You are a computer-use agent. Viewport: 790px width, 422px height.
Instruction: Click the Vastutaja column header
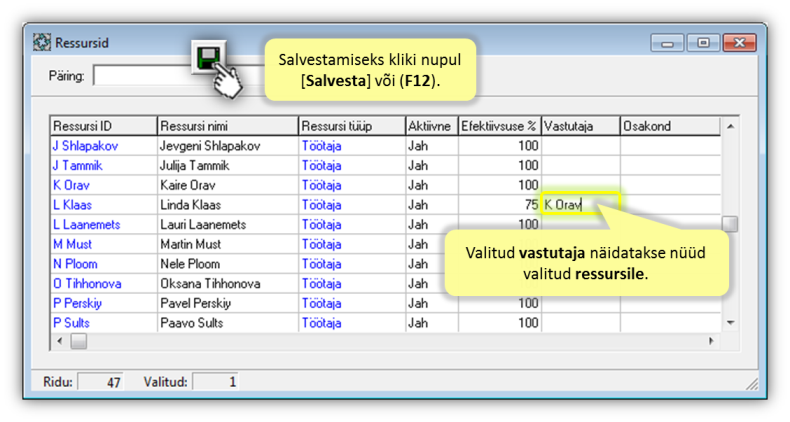581,126
